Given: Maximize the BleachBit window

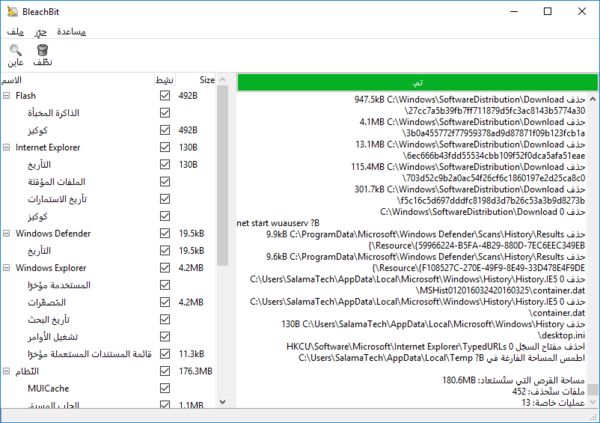Looking at the screenshot, I should point(548,11).
